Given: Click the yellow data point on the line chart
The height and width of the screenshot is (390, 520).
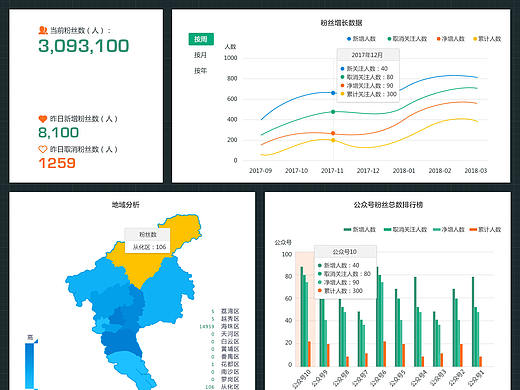Looking at the screenshot, I should coord(333,140).
